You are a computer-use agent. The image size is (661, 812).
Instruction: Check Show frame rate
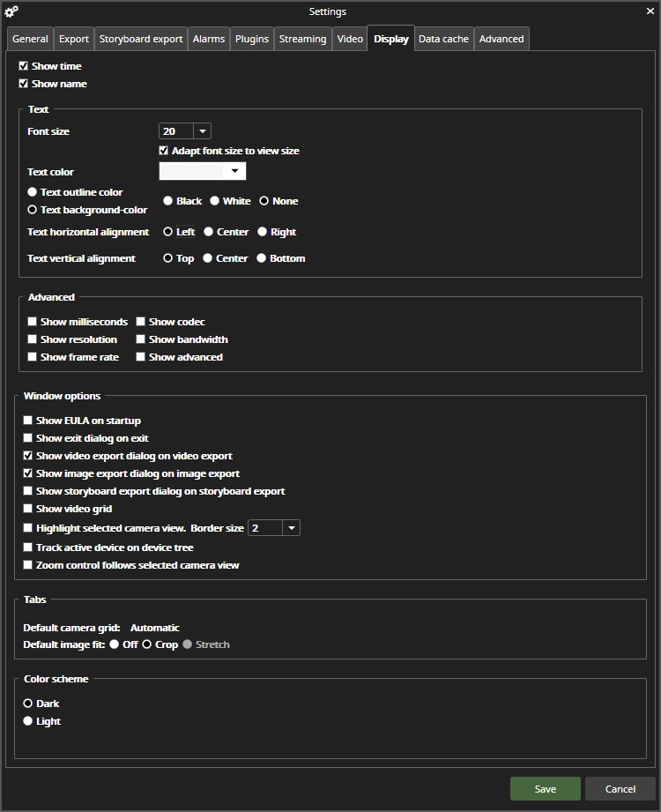click(33, 356)
